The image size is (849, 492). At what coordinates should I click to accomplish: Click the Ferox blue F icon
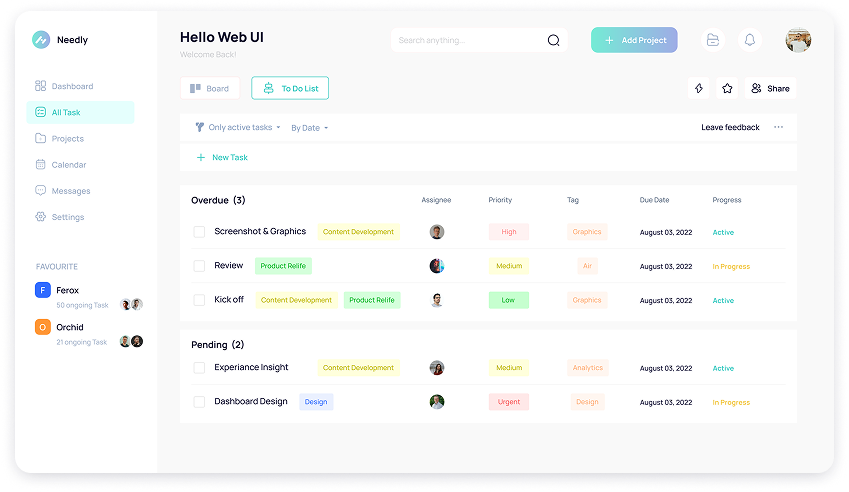point(43,290)
